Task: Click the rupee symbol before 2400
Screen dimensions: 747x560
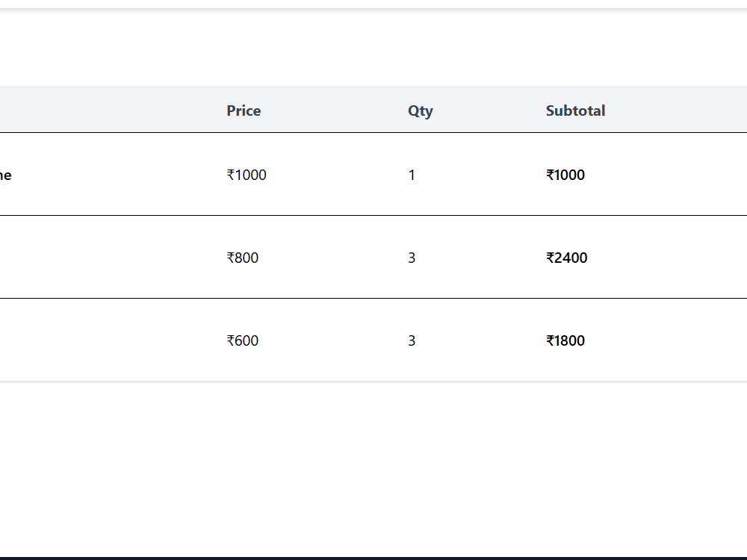Action: coord(551,258)
